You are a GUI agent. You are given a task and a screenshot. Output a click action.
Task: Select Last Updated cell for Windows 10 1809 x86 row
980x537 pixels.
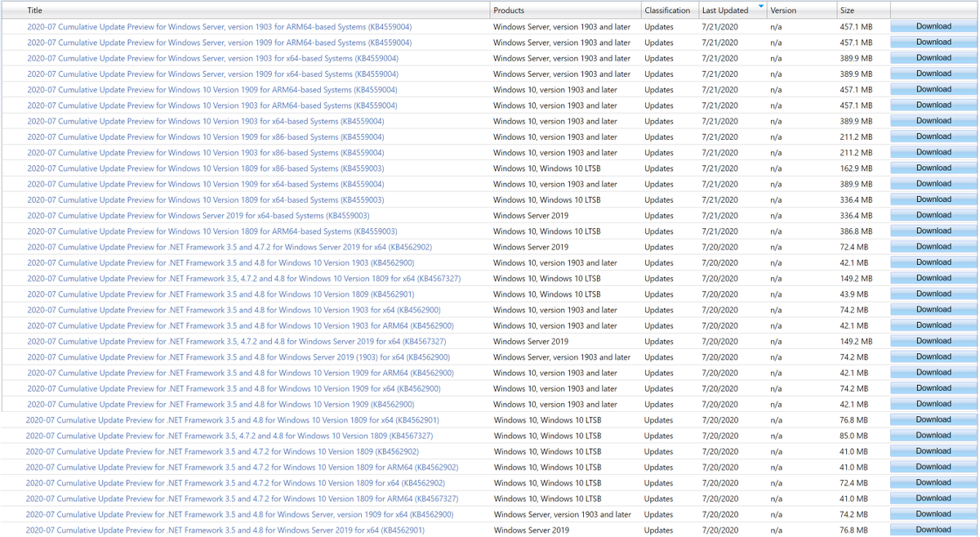(x=719, y=168)
